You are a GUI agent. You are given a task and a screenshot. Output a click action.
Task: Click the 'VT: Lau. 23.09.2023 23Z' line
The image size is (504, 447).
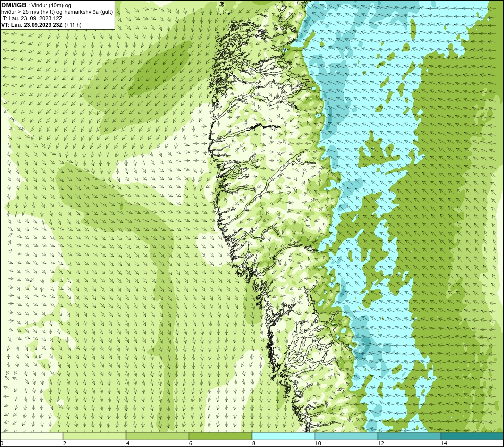click(32, 25)
